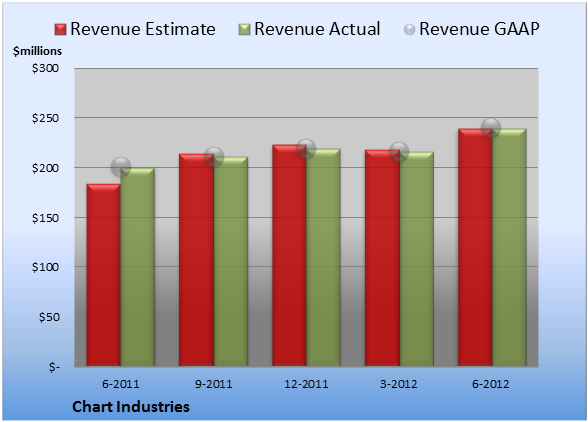Click the gray Revenue GAAP legend marker

409,30
